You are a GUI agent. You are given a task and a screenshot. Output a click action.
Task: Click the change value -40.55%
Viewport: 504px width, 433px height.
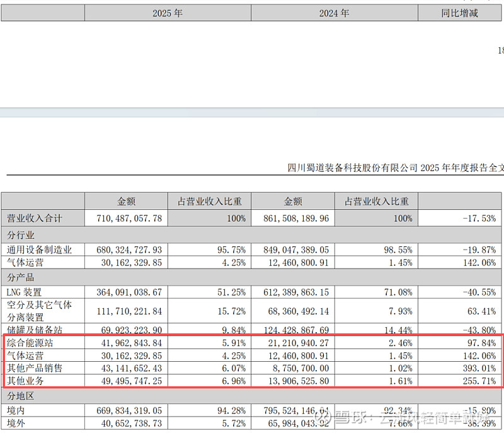coord(479,292)
